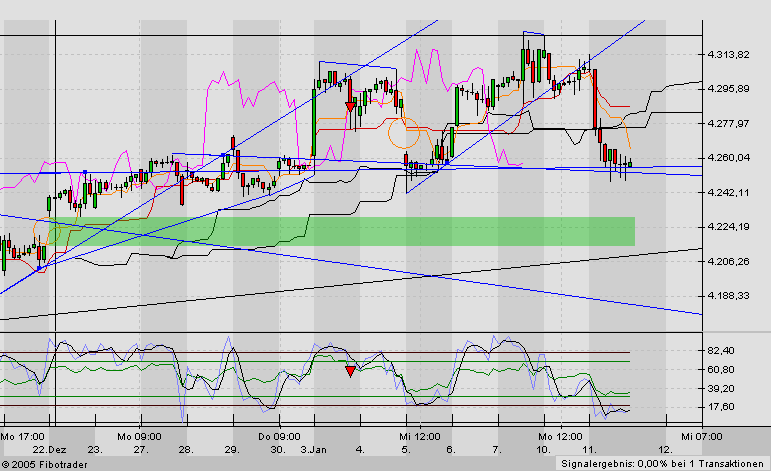This screenshot has height=471, width=771.
Task: Click the 2005 Fibotrader copyright label
Action: [45, 465]
